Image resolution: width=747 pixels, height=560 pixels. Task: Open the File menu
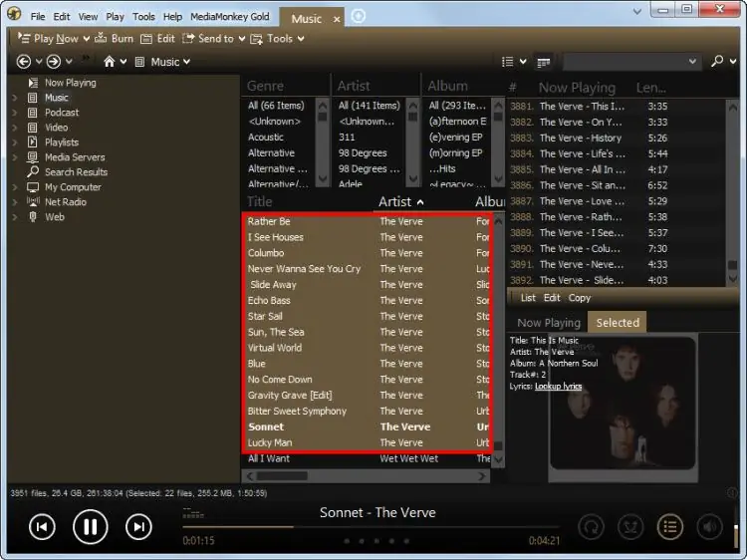click(38, 16)
